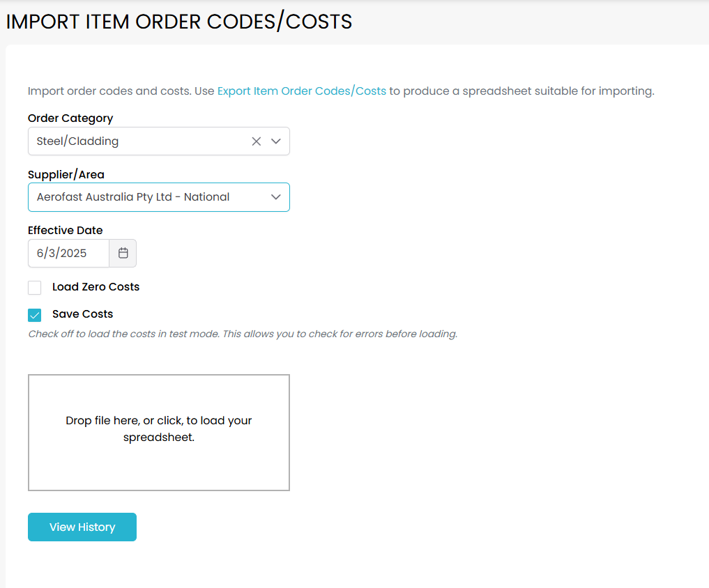Screen dimensions: 709x588
Task: Click the Save Costs label text
Action: 82,314
